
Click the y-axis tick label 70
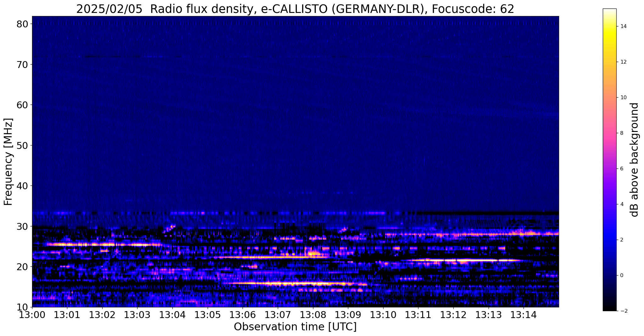[x=23, y=64]
